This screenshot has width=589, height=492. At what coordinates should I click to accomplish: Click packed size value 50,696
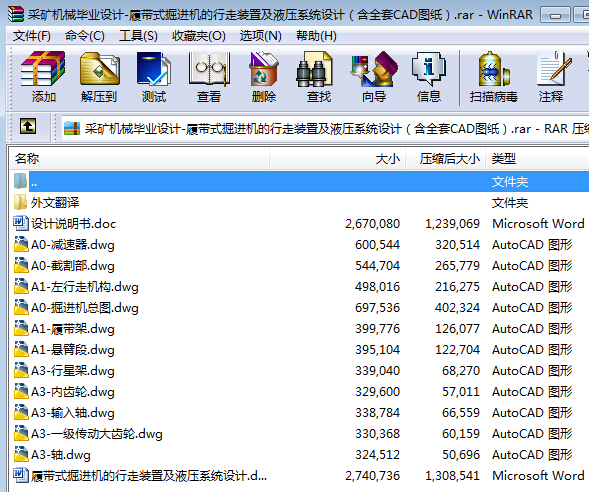pyautogui.click(x=461, y=455)
